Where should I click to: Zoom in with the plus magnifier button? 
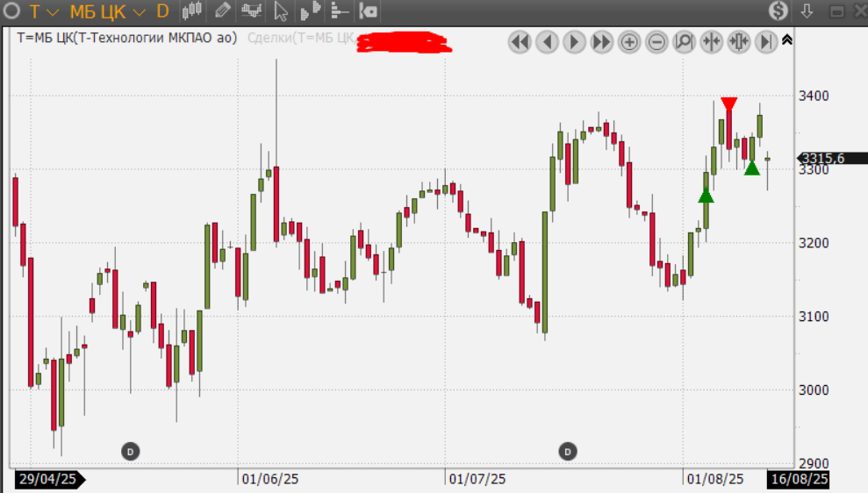click(629, 41)
